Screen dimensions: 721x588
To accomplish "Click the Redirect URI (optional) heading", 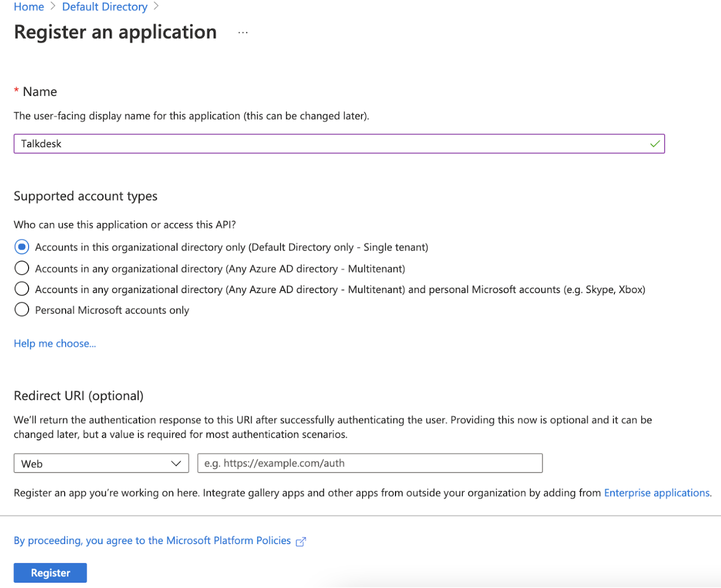I will tap(79, 396).
